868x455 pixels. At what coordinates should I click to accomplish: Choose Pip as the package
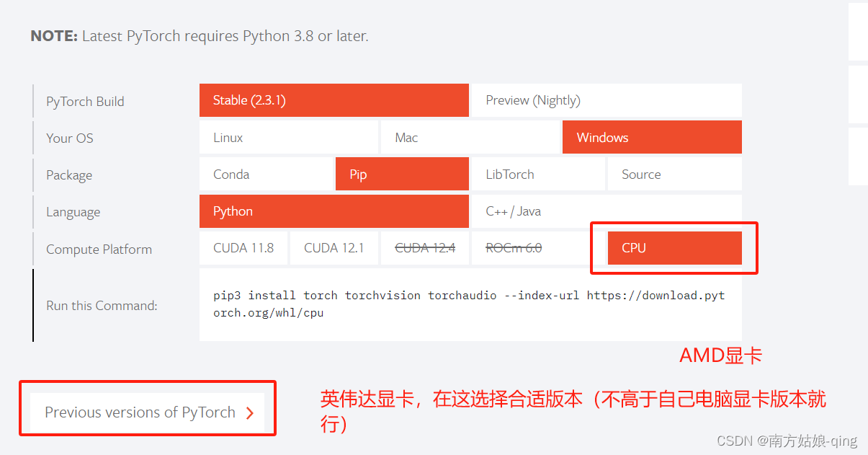[x=402, y=174]
